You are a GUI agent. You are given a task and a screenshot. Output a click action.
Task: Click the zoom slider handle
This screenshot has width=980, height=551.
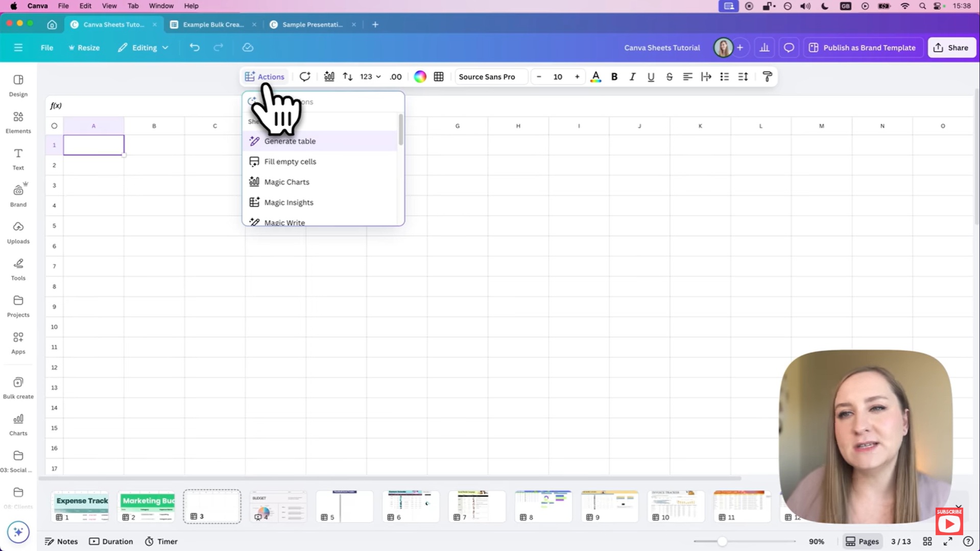(722, 541)
